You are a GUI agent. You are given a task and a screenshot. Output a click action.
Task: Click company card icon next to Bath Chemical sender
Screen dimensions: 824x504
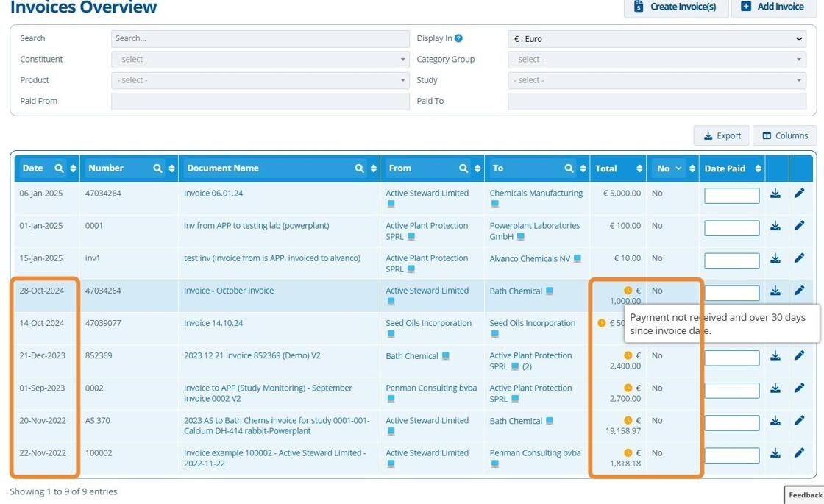446,356
